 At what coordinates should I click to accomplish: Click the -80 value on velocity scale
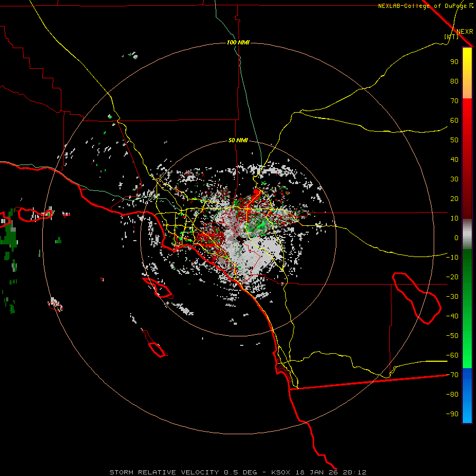tap(452, 395)
